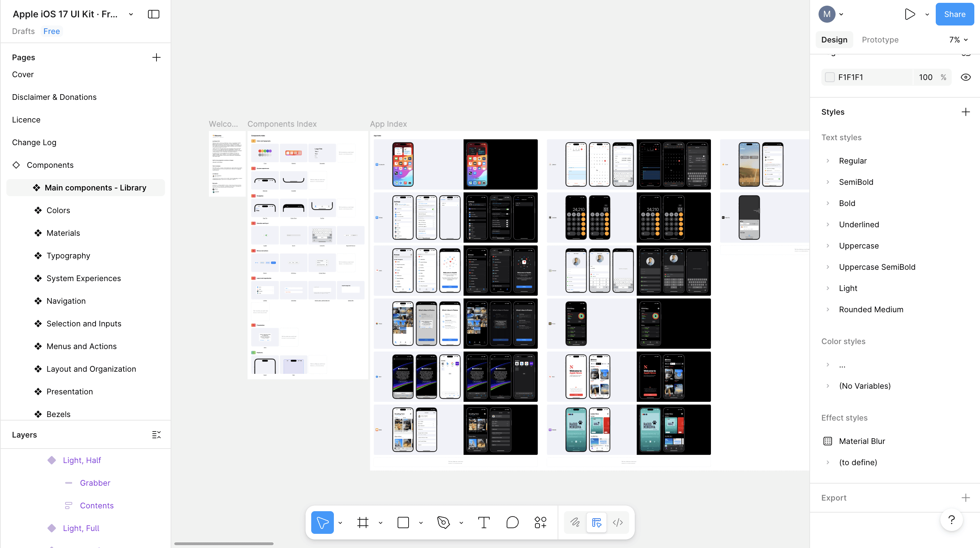Toggle page background visibility eye

click(x=965, y=77)
